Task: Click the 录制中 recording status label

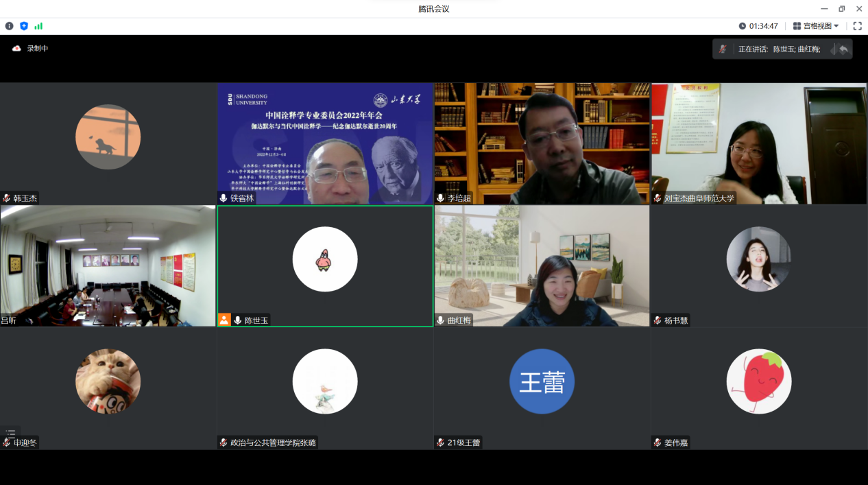Action: (x=37, y=49)
